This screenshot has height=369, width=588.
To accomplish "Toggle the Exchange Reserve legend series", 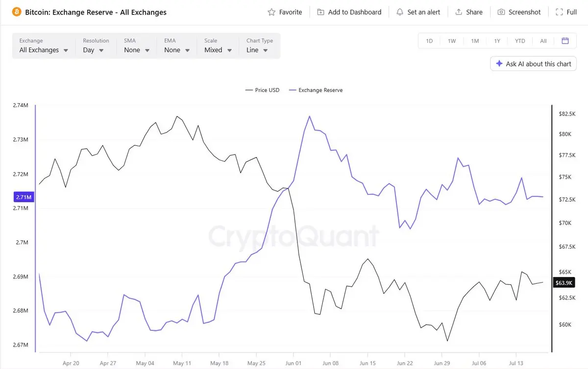I will (x=316, y=90).
